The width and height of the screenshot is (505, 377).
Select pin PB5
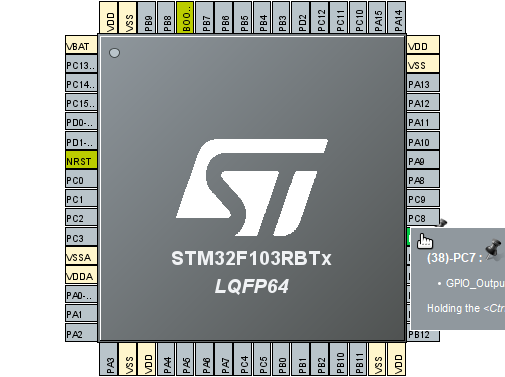pyautogui.click(x=243, y=18)
